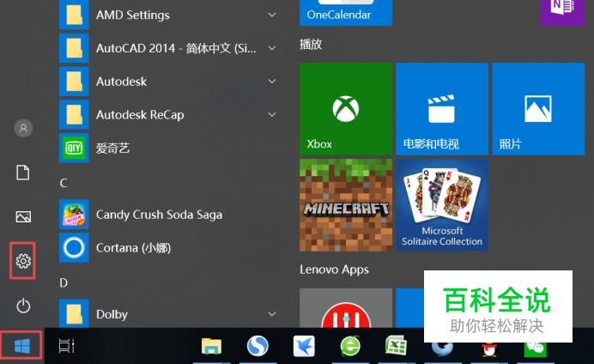The width and height of the screenshot is (594, 364).
Task: Open Task View on the taskbar
Action: click(66, 346)
